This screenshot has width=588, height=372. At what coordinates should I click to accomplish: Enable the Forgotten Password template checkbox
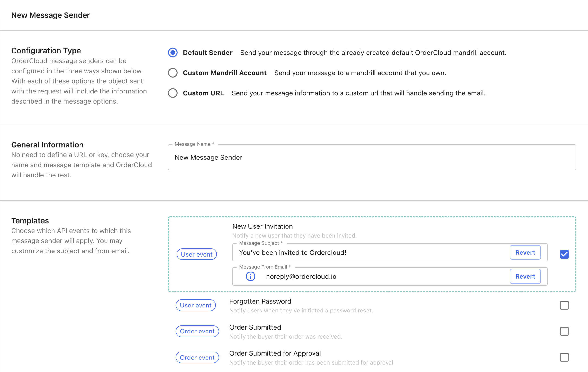(x=564, y=305)
